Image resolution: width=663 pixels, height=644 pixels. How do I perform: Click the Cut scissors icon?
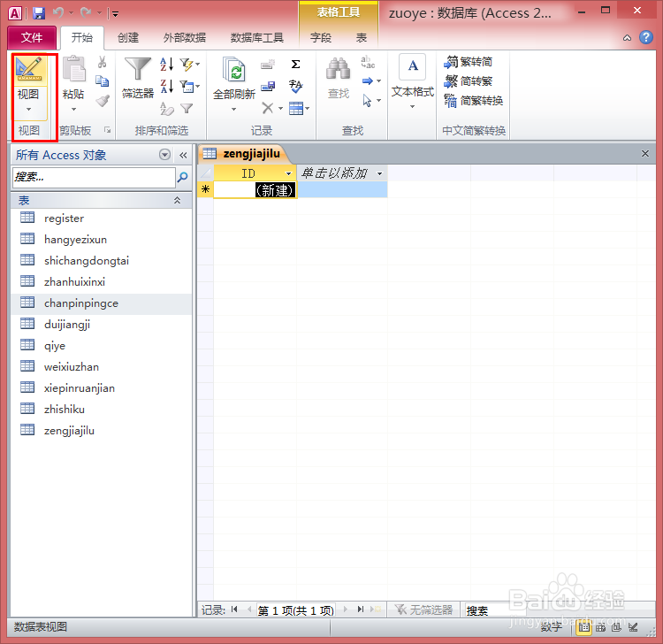coord(102,63)
